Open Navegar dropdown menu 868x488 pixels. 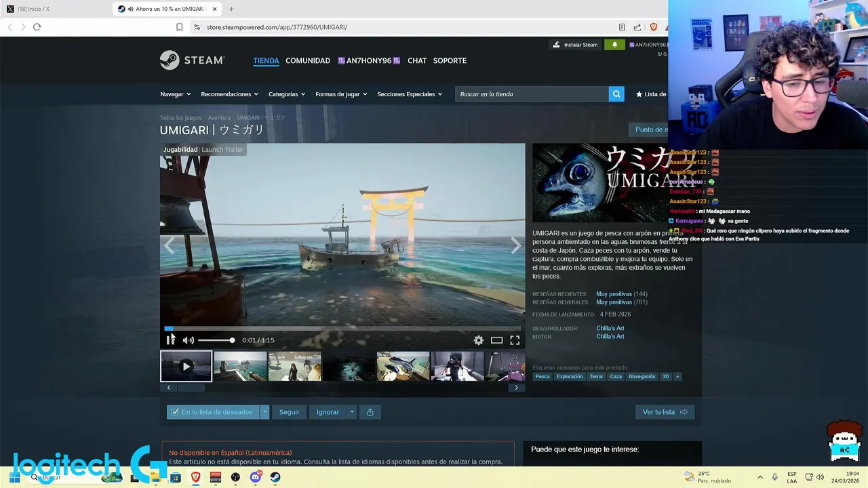176,94
